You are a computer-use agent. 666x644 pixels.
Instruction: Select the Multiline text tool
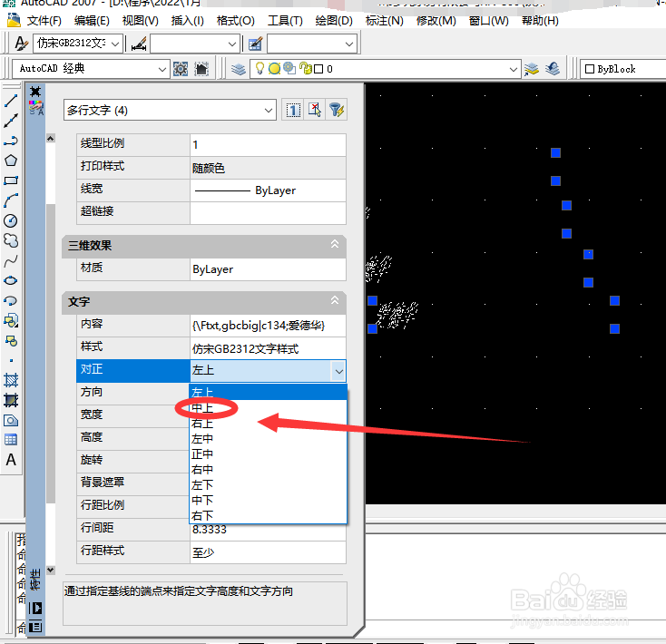coord(11,460)
